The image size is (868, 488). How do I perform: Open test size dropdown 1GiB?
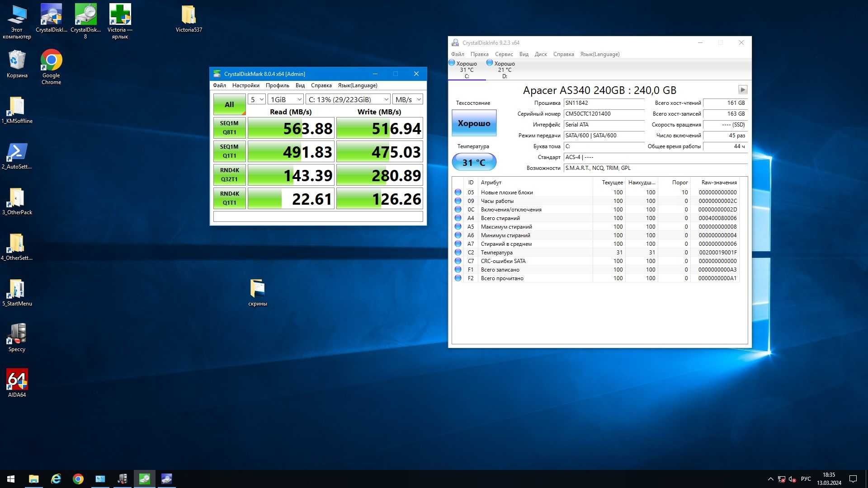[286, 99]
